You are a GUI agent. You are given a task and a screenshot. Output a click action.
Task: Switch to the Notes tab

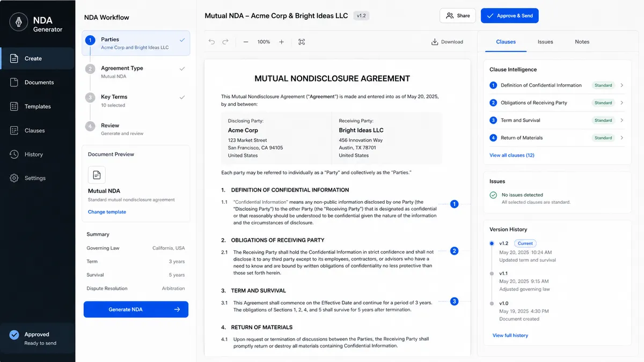pyautogui.click(x=582, y=42)
